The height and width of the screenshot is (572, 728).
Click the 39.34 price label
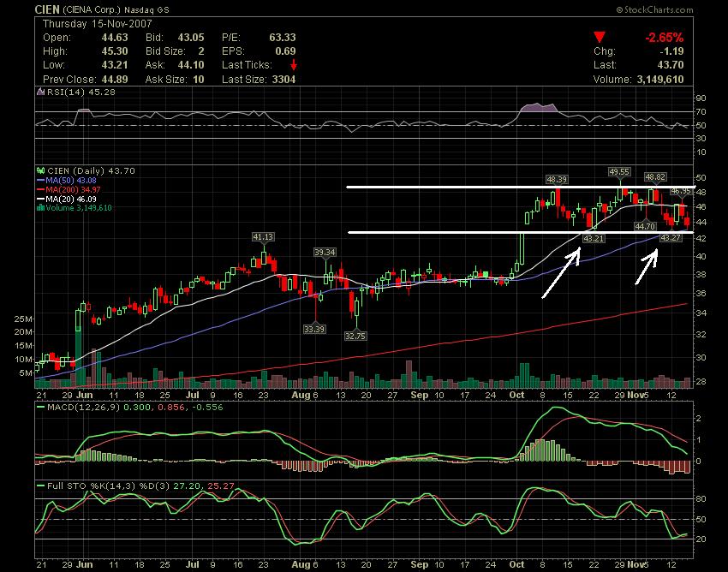click(x=325, y=252)
